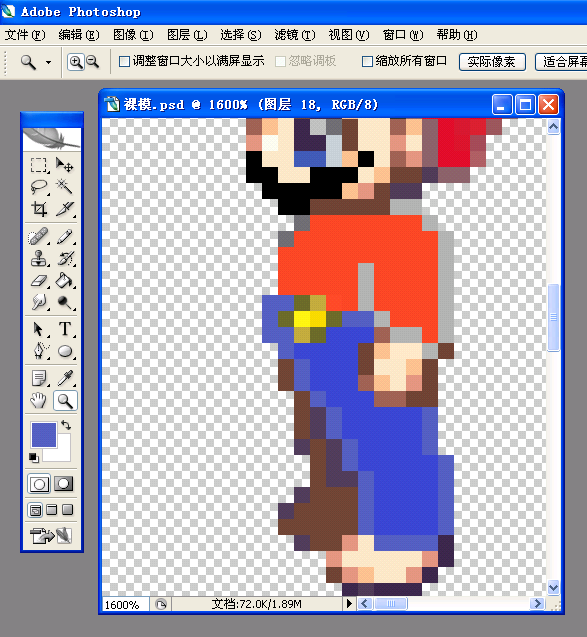The height and width of the screenshot is (637, 587).
Task: Click vertical scrollbar thumb
Action: point(553,317)
